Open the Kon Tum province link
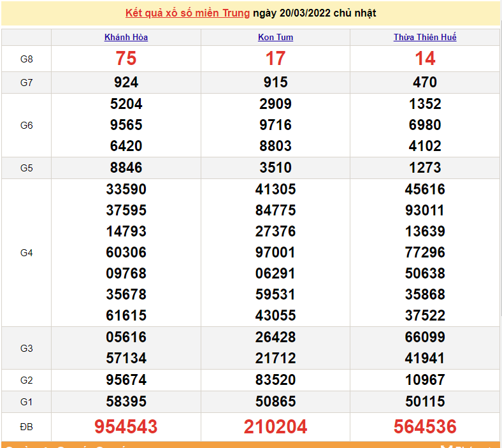This screenshot has height=448, width=502. tap(275, 37)
